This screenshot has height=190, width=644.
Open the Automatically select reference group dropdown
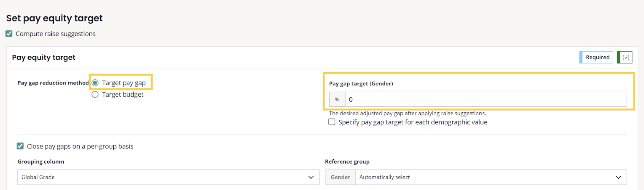click(485, 177)
